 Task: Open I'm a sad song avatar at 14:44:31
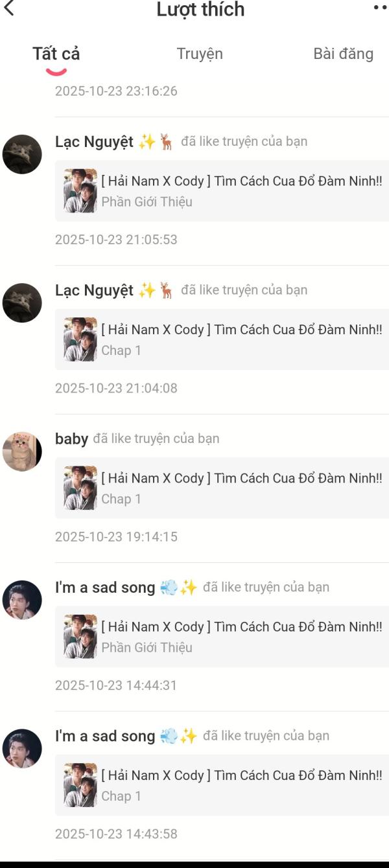point(22,600)
